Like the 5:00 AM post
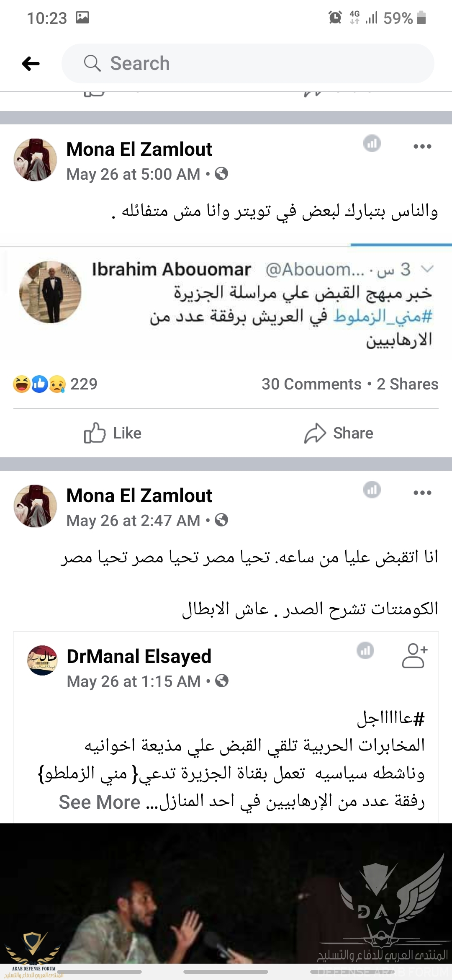452x980 pixels. [113, 433]
